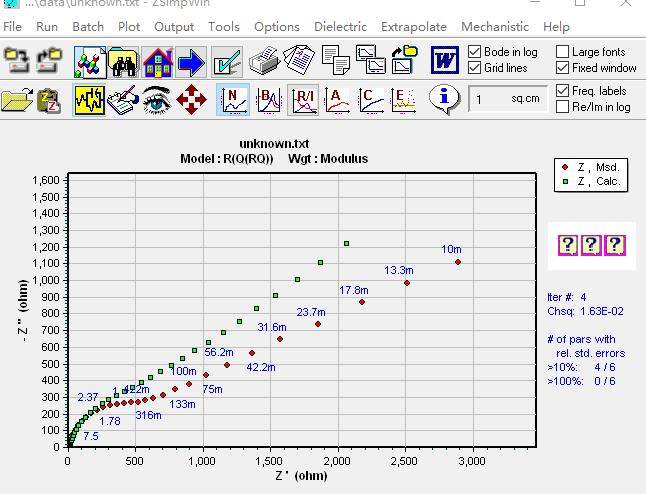This screenshot has height=494, width=646.
Task: Open the info bubble icon
Action: point(444,100)
